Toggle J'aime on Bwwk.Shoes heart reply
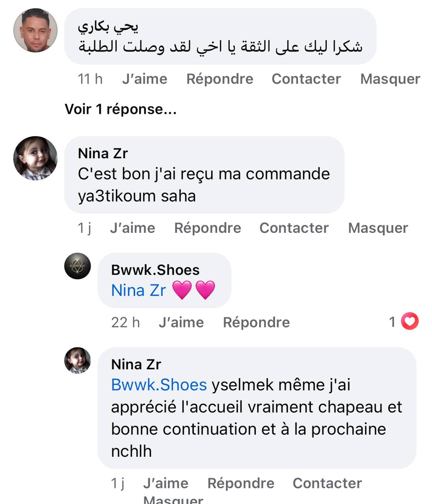The height and width of the screenshot is (504, 432). click(x=181, y=322)
